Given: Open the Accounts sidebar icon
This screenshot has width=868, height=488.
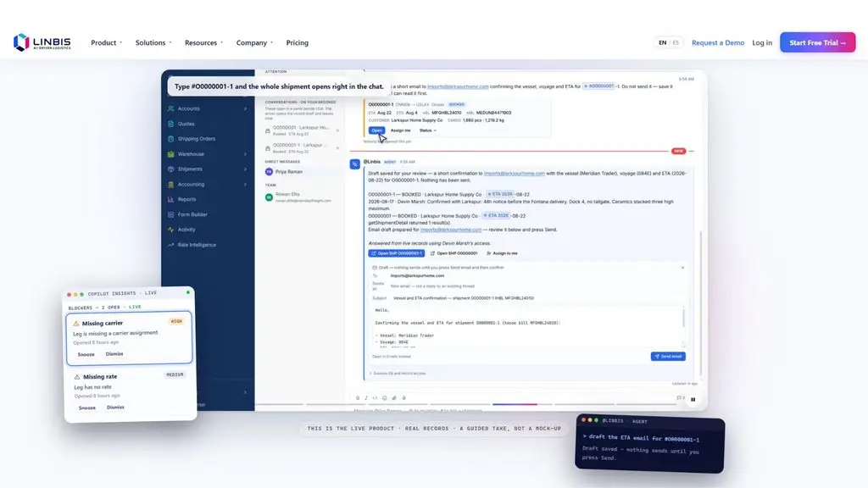Looking at the screenshot, I should pos(170,108).
